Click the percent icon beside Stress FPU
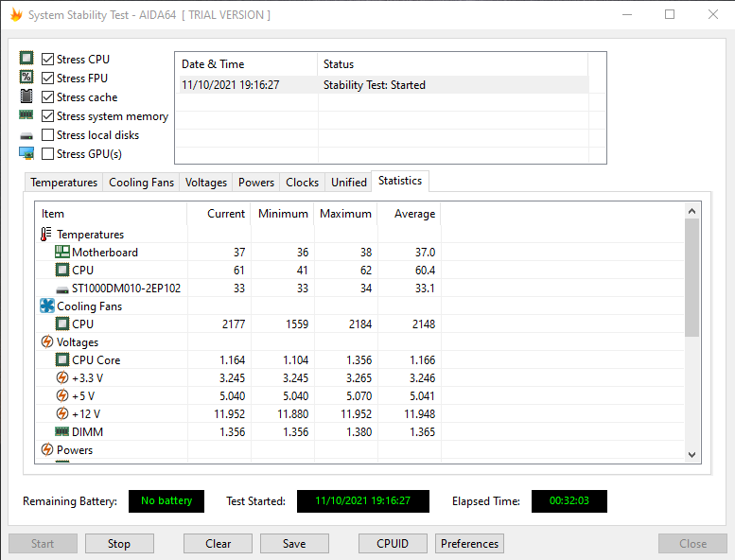735x560 pixels. [26, 77]
